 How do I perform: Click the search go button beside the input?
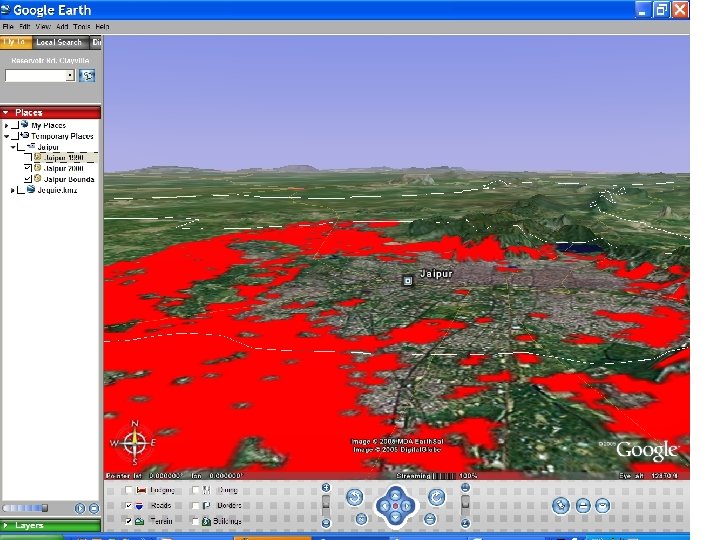87,75
